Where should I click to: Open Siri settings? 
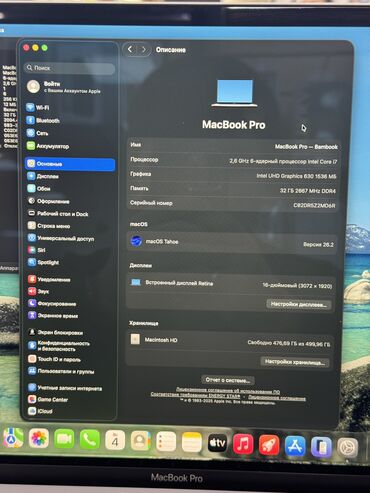click(37, 250)
